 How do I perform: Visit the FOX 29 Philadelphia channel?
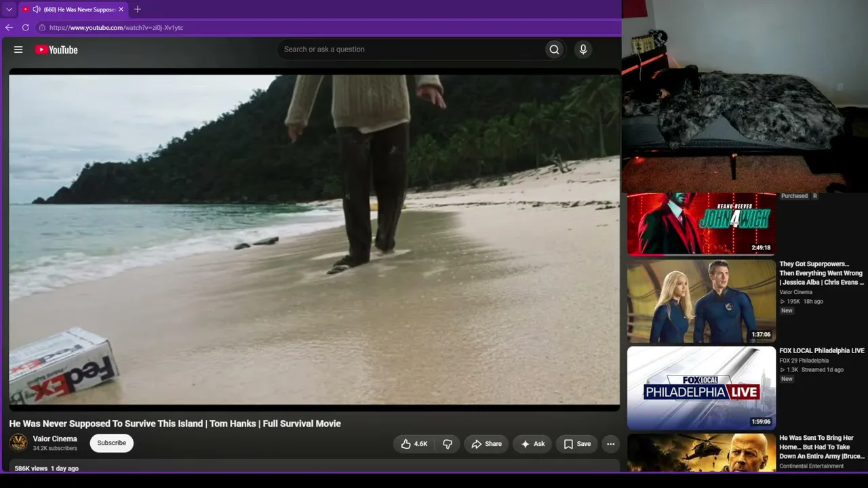point(804,361)
